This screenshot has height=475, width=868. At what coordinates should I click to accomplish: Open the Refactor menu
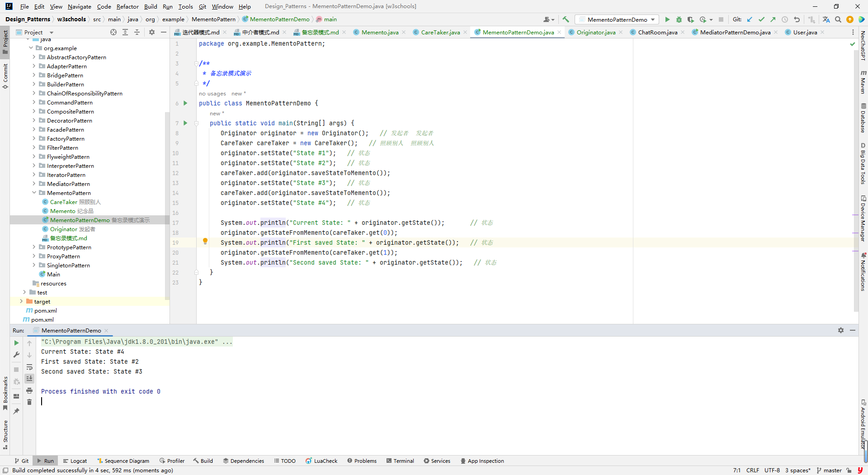click(127, 6)
